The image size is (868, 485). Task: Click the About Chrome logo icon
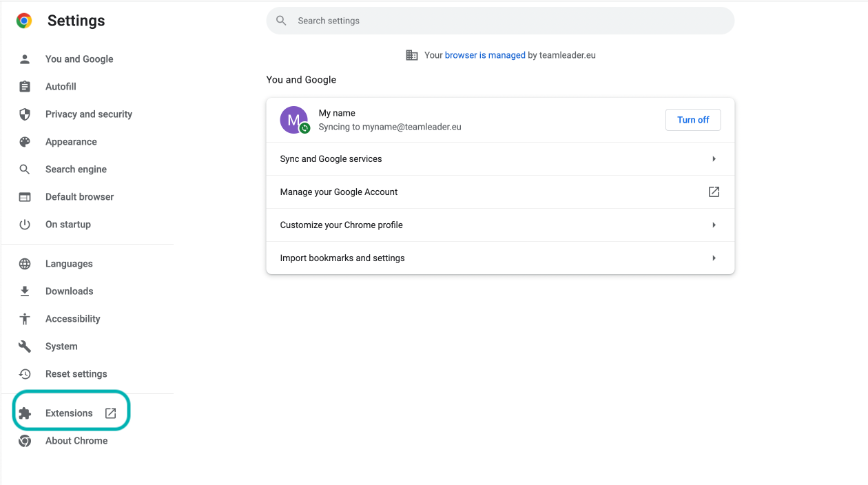(x=25, y=441)
